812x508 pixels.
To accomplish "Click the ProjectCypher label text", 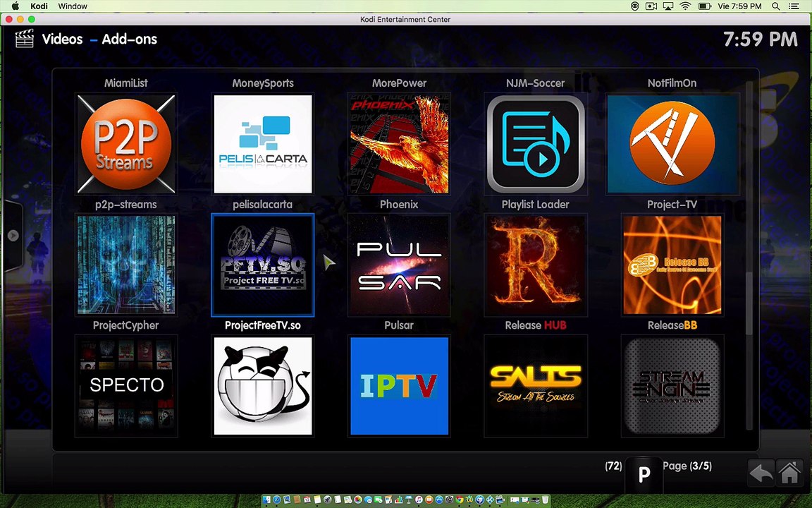I will [x=126, y=325].
